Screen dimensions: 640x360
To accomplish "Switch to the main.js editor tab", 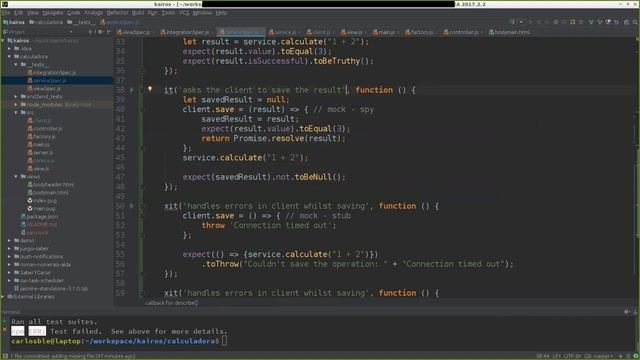I will (385, 32).
